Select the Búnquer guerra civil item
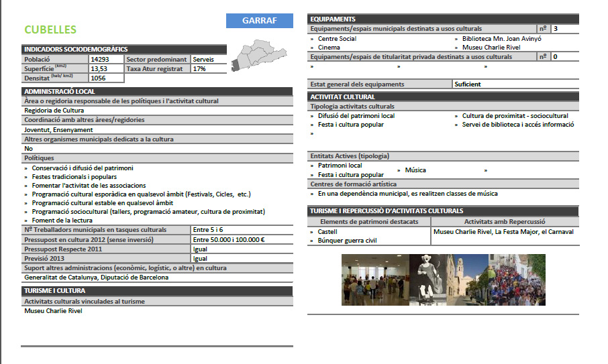 pyautogui.click(x=348, y=241)
